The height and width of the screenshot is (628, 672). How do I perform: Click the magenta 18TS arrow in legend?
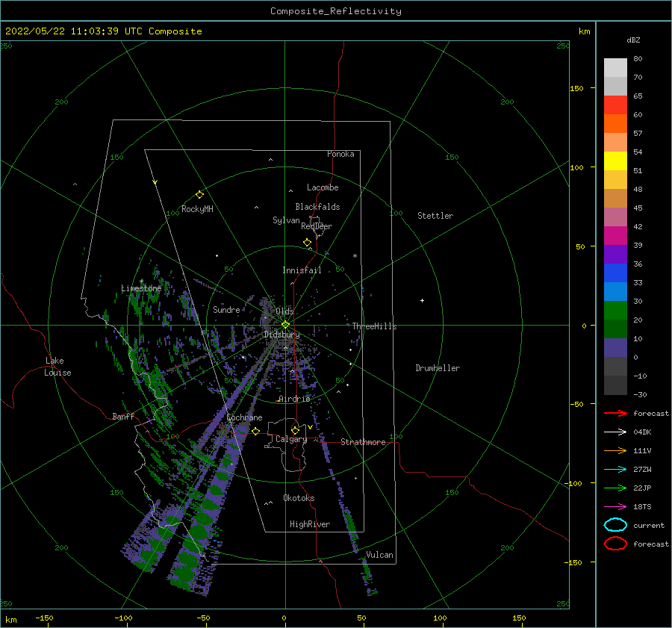click(x=615, y=507)
